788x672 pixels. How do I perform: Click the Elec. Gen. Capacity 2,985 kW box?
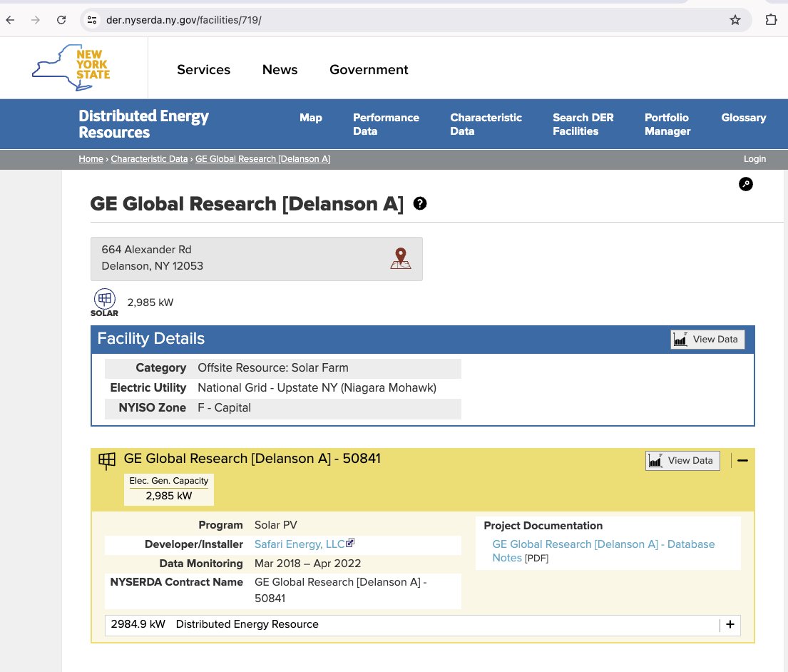[169, 489]
